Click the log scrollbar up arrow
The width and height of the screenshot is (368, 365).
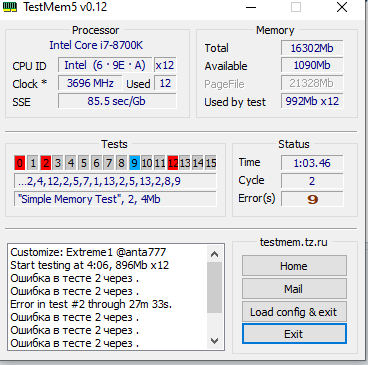coord(214,254)
